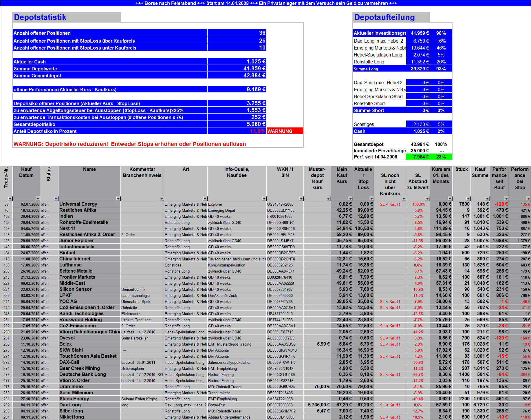531x420 pixels.
Task: Open the Trade-Nr. filter arrow
Action: [x=10, y=199]
